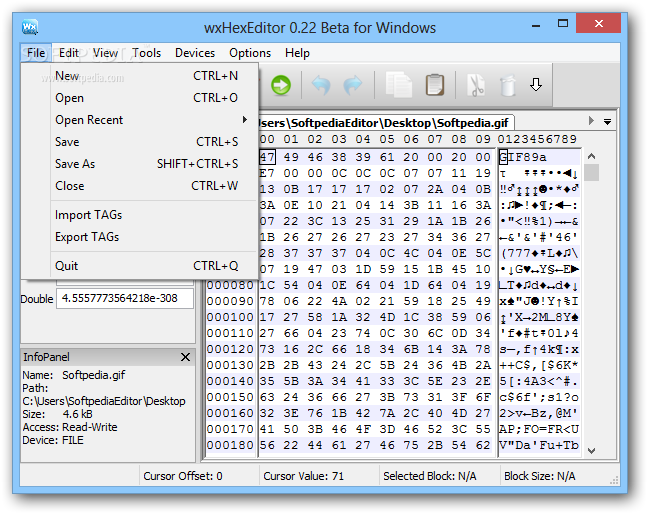This screenshot has height=514, width=648.
Task: Select the Softpedia.gif file tab
Action: click(384, 123)
